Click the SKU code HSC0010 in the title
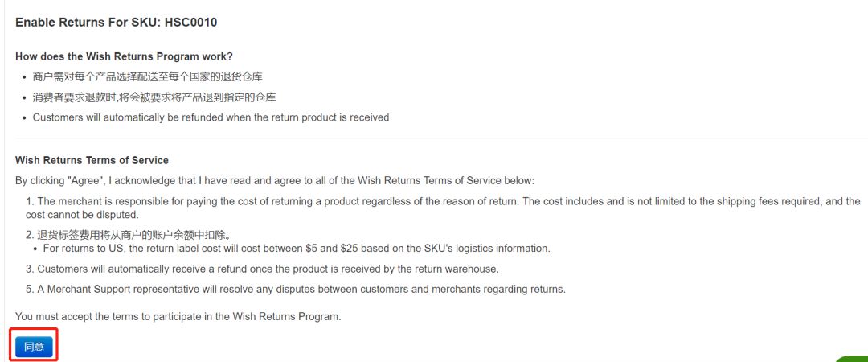 [x=191, y=23]
